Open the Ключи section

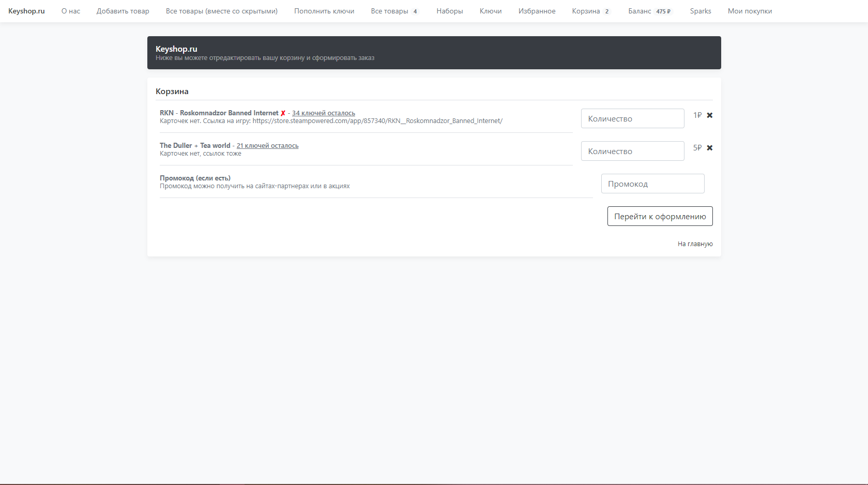(491, 11)
